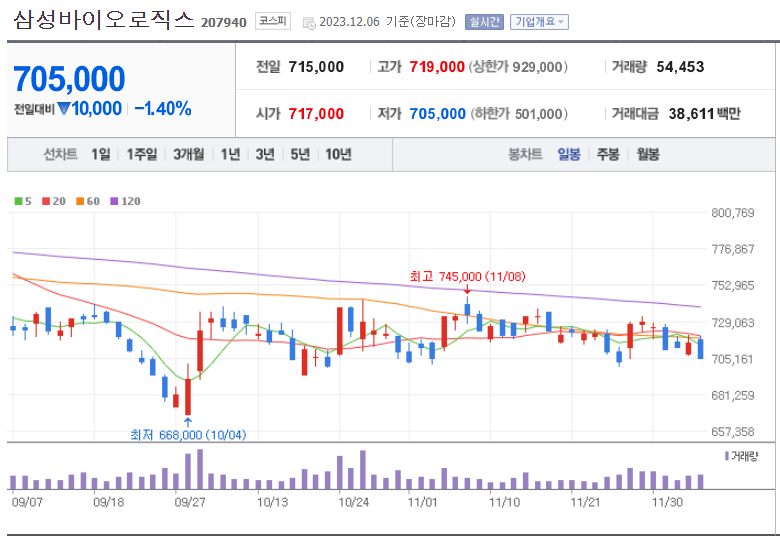Click the 09/27 date axis label

[x=190, y=502]
